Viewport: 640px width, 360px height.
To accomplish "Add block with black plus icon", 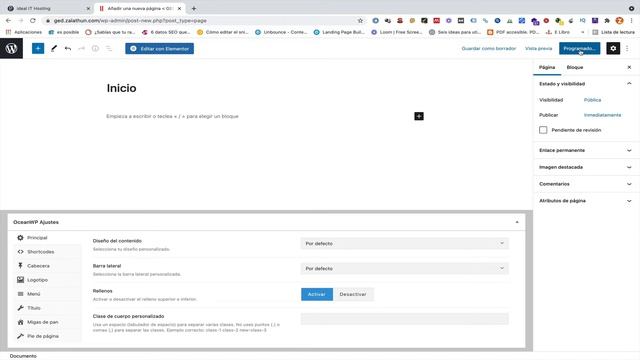I will [419, 116].
